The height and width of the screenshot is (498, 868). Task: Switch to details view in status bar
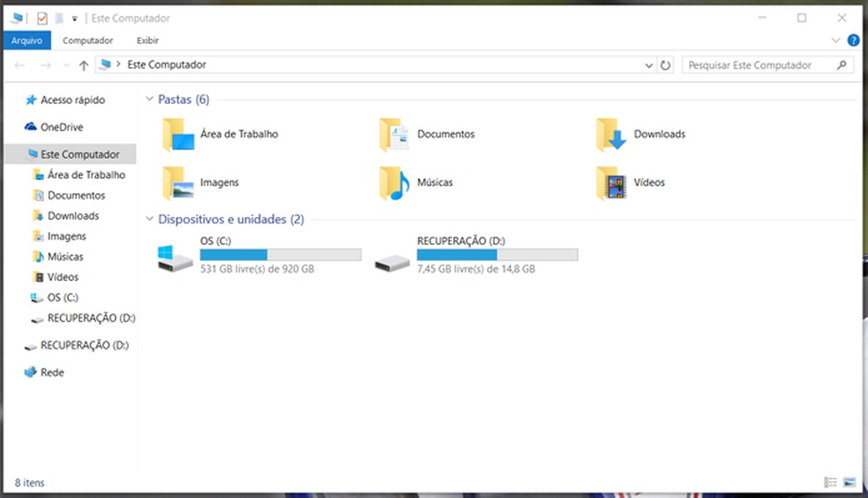pyautogui.click(x=830, y=482)
